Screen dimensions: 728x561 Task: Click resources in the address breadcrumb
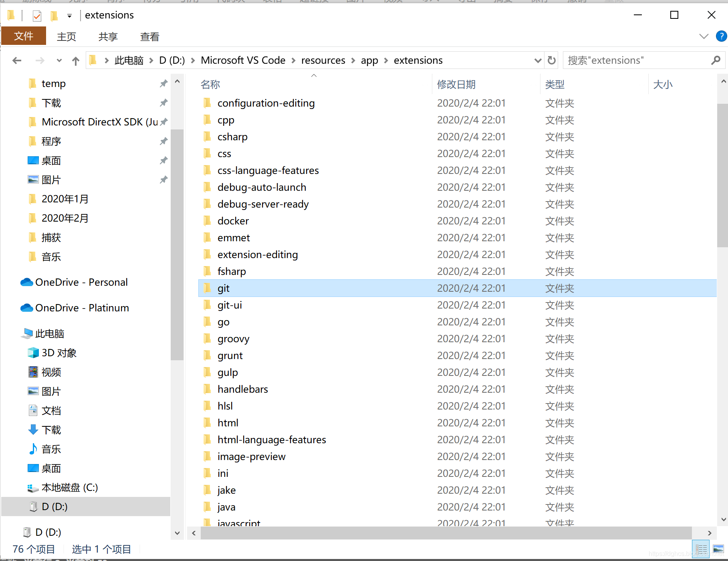(x=323, y=61)
